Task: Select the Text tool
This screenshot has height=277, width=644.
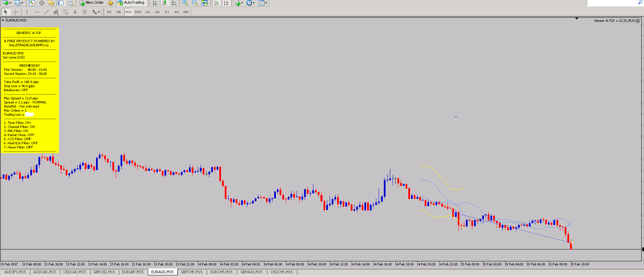Action: pos(75,12)
